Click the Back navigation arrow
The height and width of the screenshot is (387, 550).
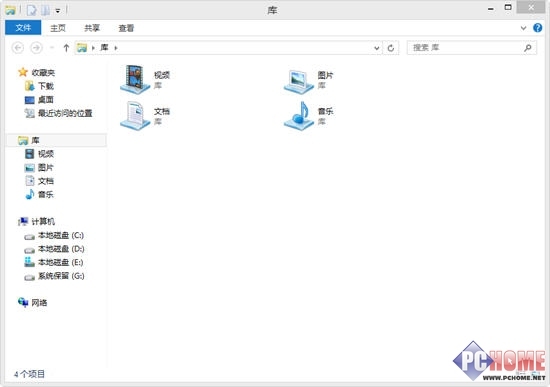(18, 48)
